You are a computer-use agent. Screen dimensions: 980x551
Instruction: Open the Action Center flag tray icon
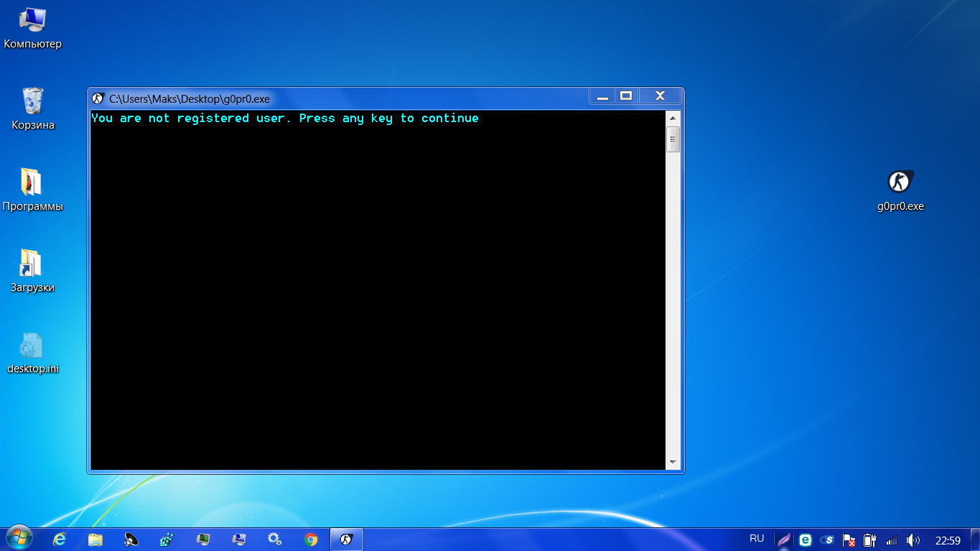(x=849, y=540)
